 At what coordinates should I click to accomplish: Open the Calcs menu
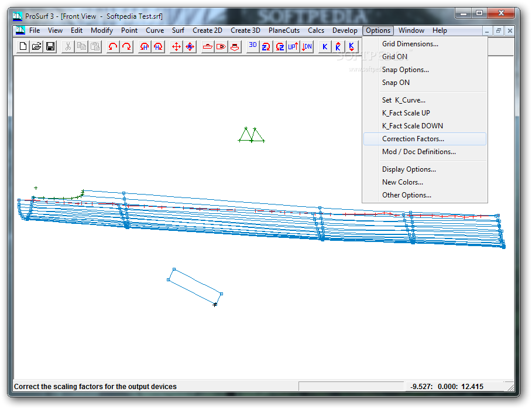click(316, 30)
